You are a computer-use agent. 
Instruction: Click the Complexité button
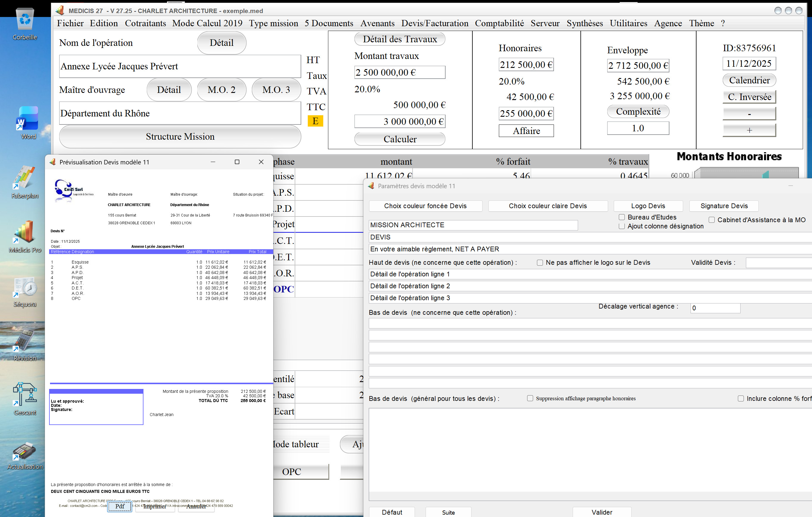pyautogui.click(x=638, y=111)
